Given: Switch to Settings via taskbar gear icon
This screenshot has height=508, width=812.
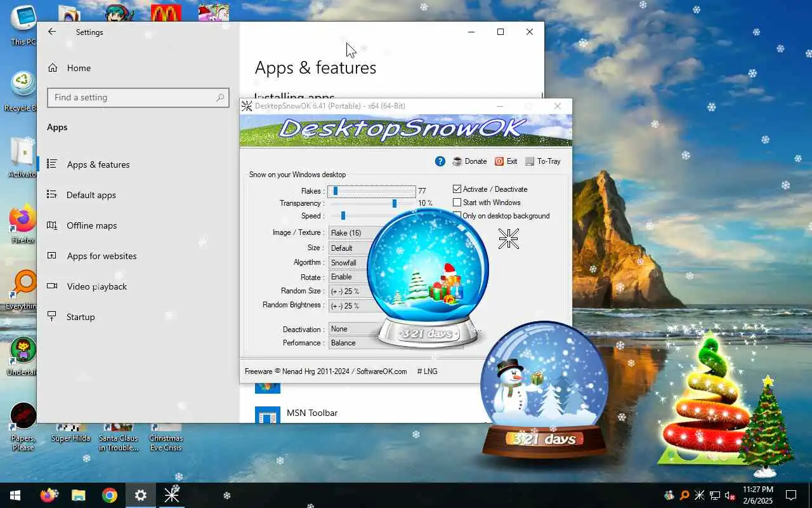Looking at the screenshot, I should pos(141,495).
